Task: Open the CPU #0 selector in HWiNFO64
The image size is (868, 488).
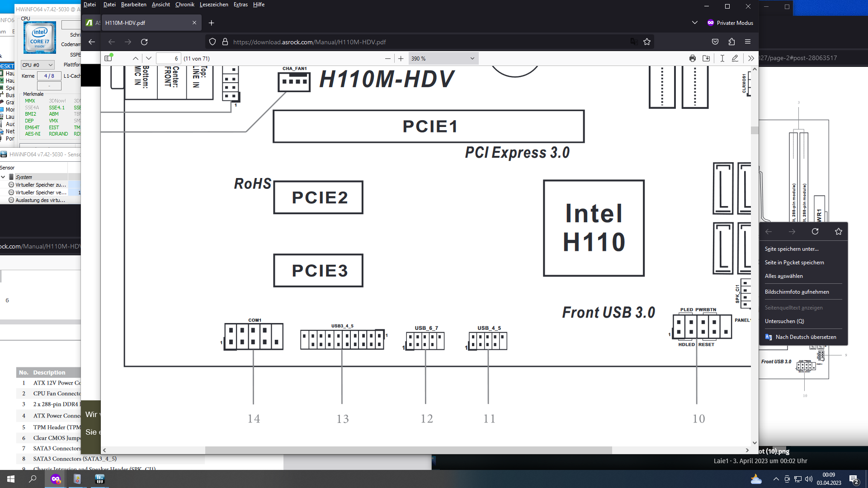Action: 37,65
